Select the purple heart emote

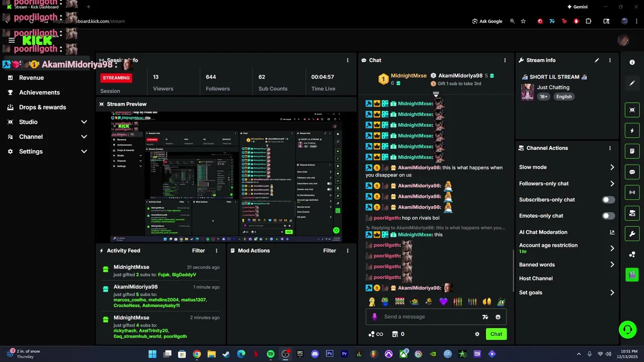[443, 302]
